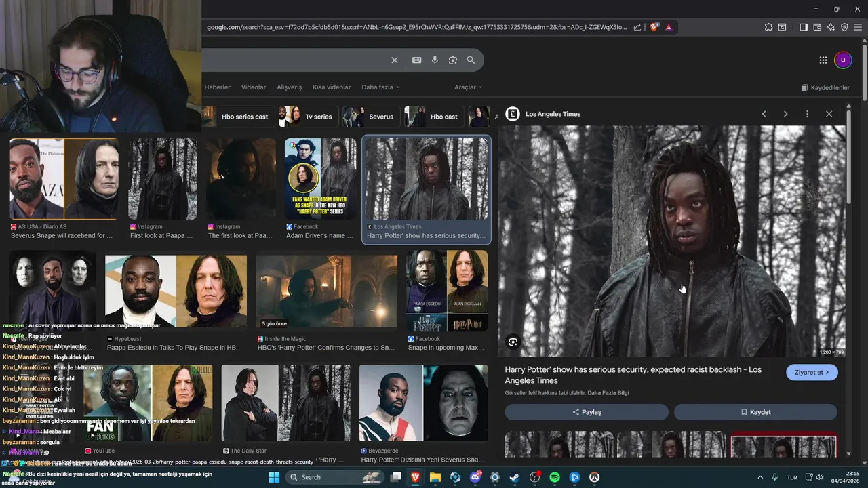Open the Google account avatar U
This screenshot has width=868, height=488.
[x=843, y=60]
